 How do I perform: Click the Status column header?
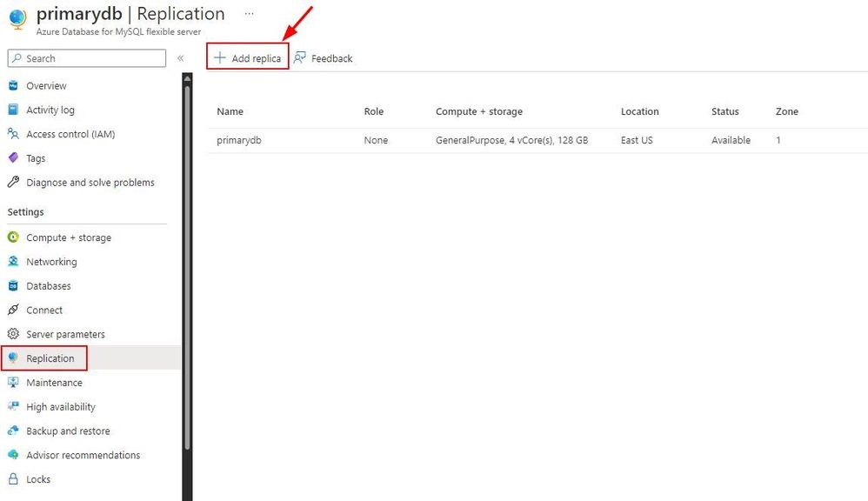[724, 111]
